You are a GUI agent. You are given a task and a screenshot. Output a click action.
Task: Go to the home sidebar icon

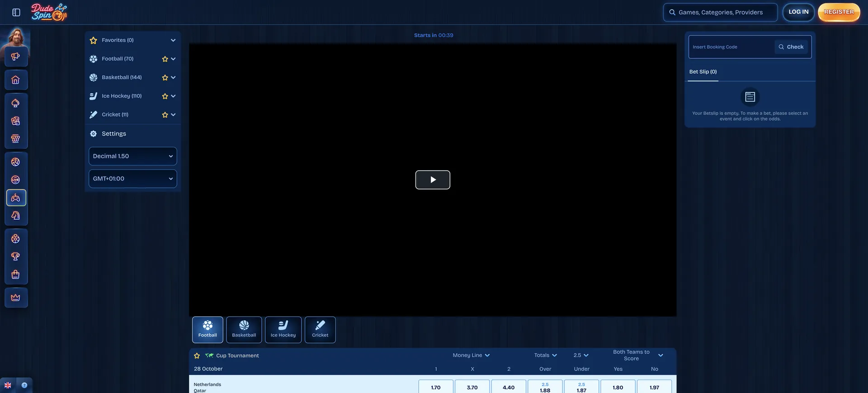pos(16,80)
